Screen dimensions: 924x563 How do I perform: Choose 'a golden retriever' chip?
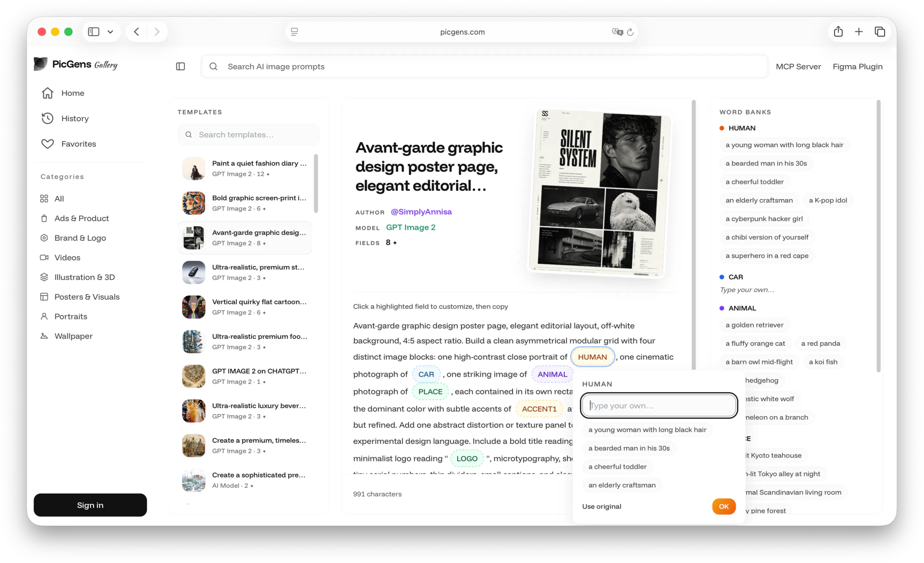pyautogui.click(x=754, y=325)
